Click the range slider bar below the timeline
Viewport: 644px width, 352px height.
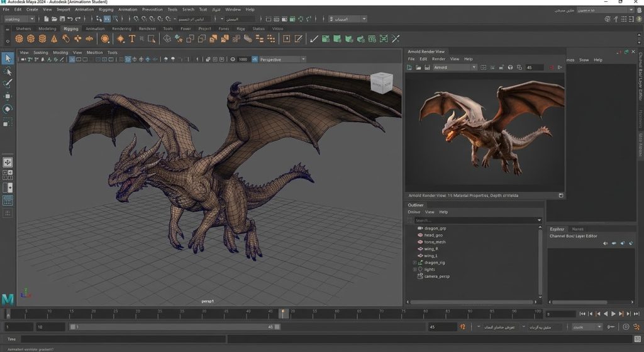click(175, 327)
